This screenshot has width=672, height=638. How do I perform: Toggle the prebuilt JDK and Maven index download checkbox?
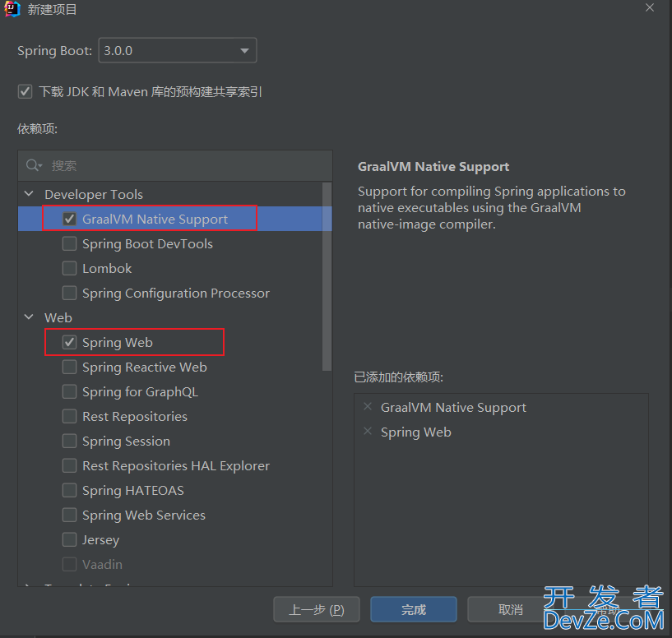coord(25,91)
